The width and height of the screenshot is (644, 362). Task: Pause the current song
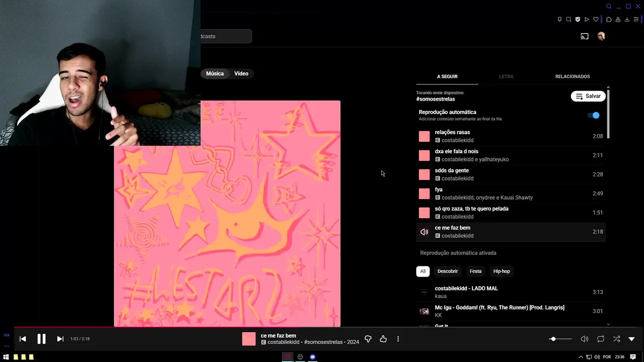click(41, 339)
